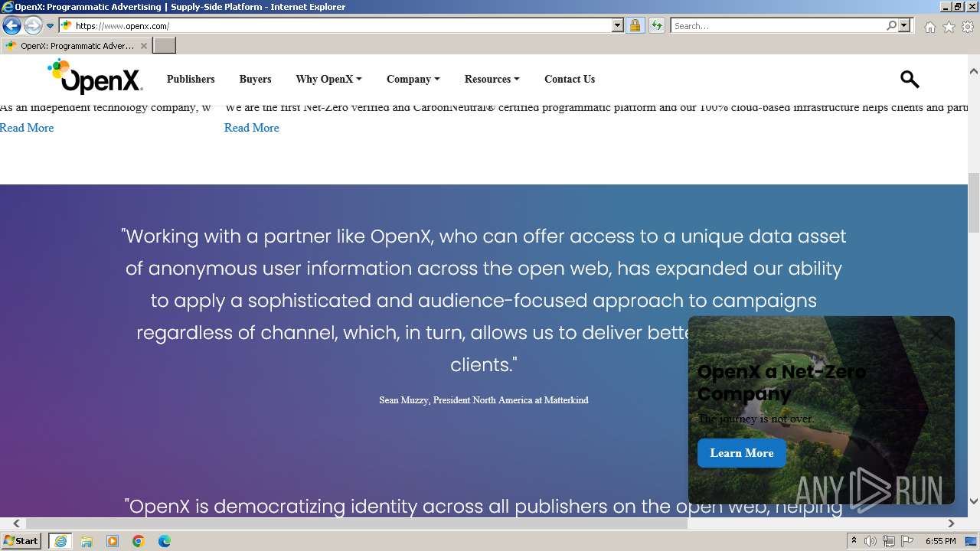This screenshot has height=551, width=980.
Task: Click the volume speaker tray icon
Action: [871, 541]
